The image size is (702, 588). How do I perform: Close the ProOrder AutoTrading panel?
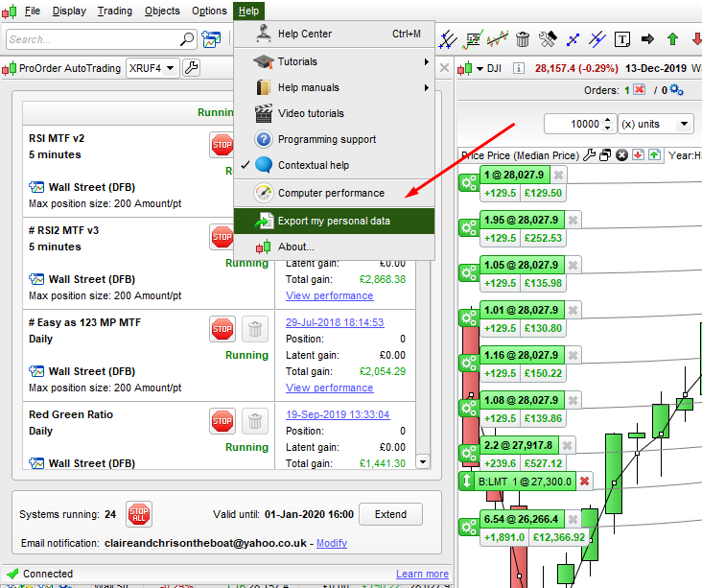pos(444,68)
